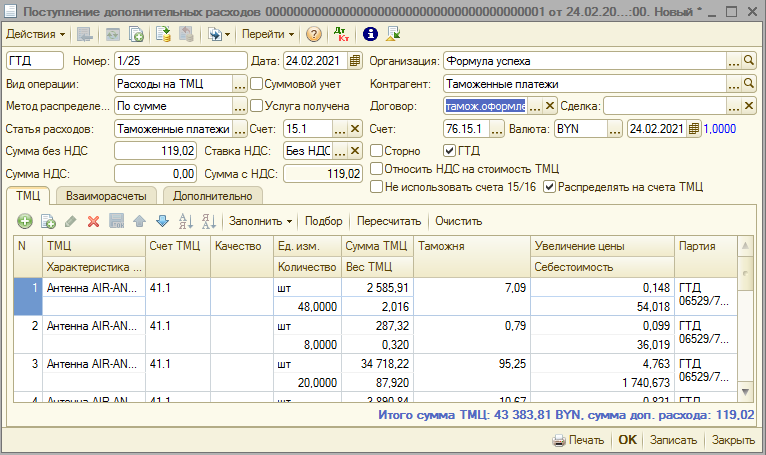Click the magnifier icon next to Организация

click(749, 60)
